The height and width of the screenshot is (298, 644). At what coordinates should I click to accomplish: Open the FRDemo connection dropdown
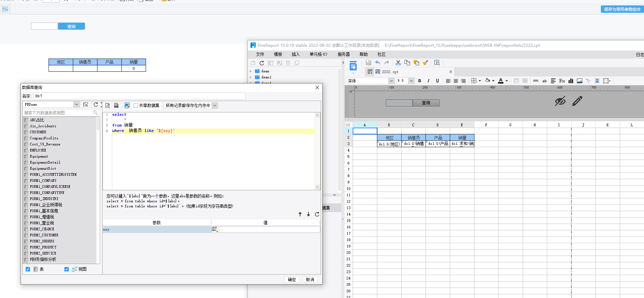click(77, 104)
